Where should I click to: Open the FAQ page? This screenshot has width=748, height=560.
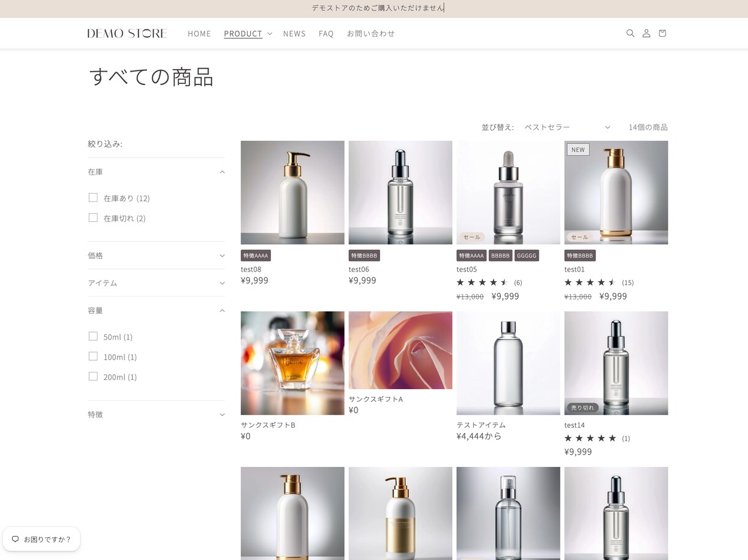[x=326, y=34]
